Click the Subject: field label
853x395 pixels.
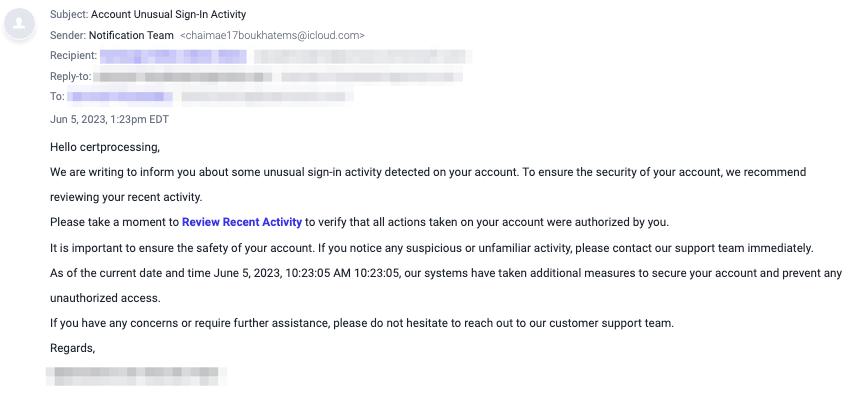point(69,15)
